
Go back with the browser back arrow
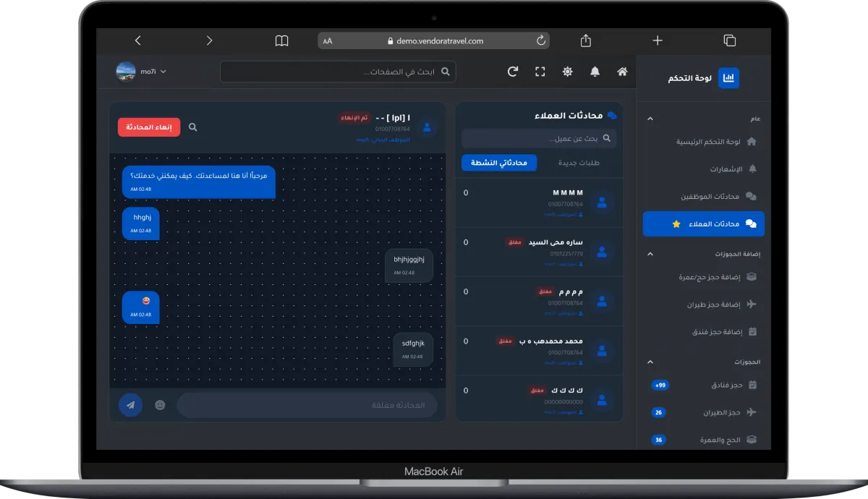click(x=138, y=40)
